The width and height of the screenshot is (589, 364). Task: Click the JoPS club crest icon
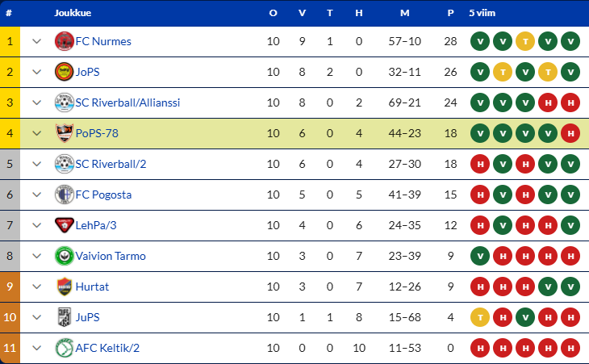[65, 72]
